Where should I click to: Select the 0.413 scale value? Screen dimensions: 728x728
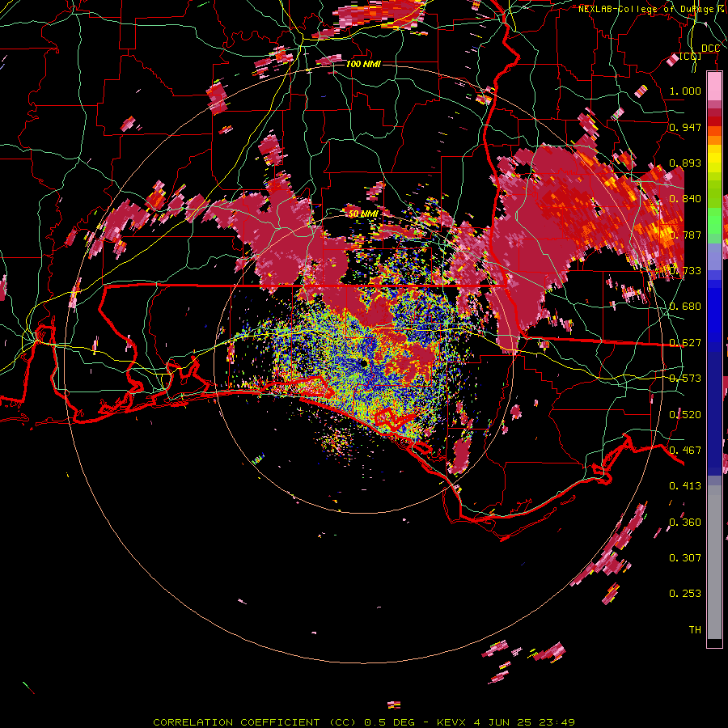pos(685,486)
